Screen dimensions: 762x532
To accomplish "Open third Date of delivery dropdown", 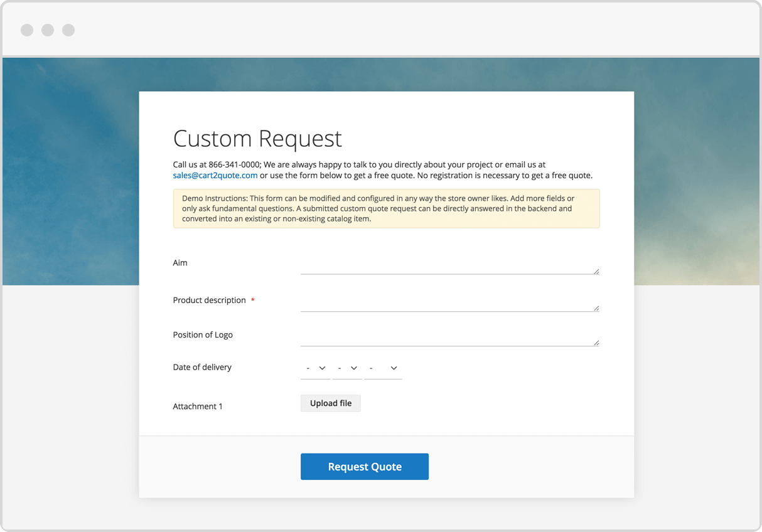I will [x=384, y=368].
